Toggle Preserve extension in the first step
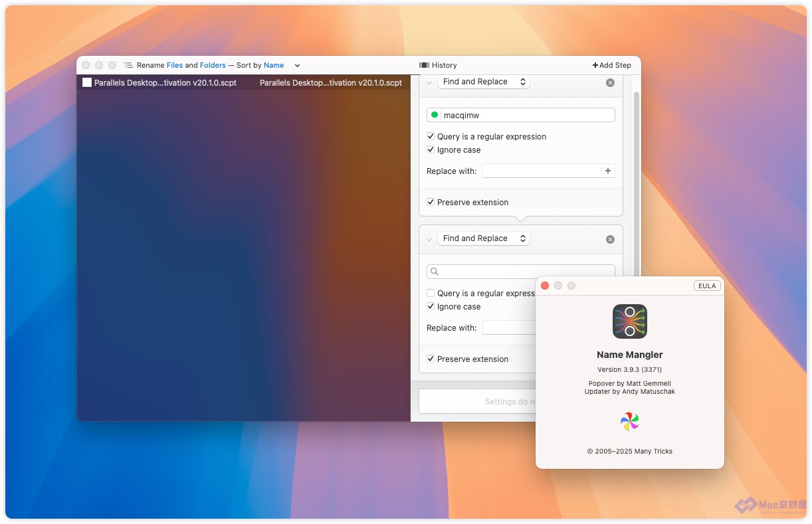 431,202
